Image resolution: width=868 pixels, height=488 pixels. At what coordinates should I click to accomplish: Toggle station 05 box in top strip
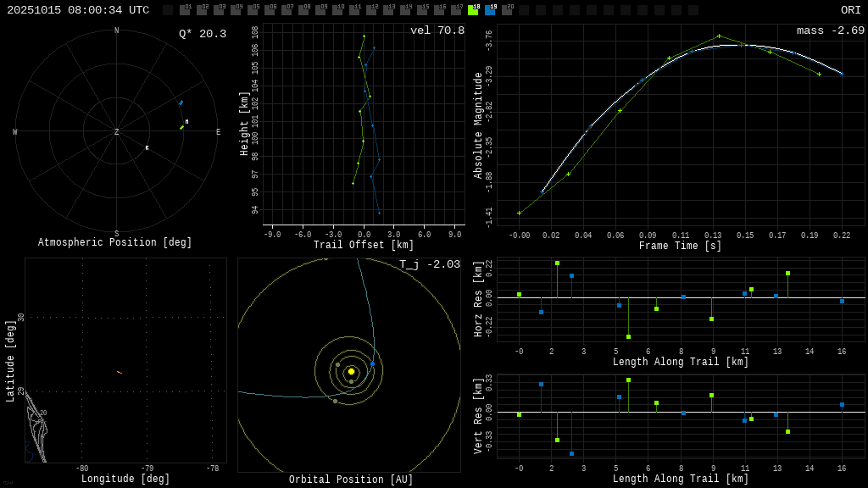[x=253, y=10]
